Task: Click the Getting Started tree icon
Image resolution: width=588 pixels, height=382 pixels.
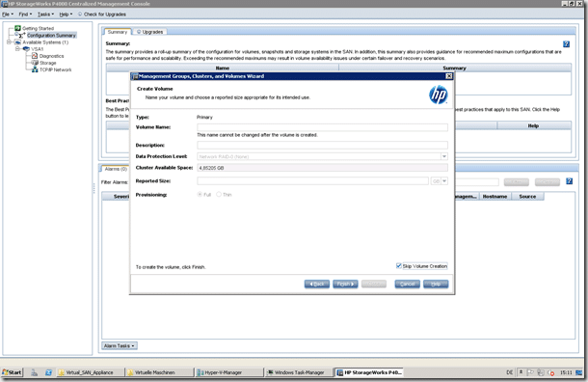Action: [17, 28]
